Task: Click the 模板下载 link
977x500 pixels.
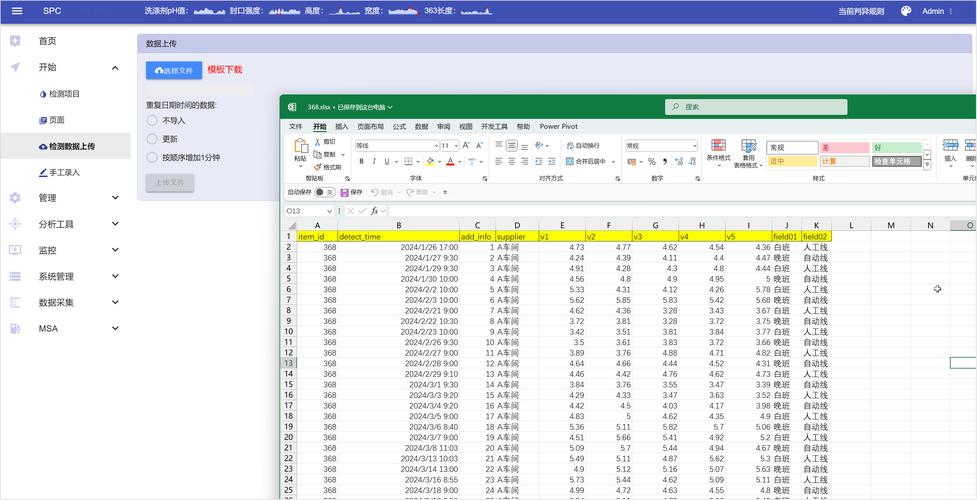Action: [225, 70]
